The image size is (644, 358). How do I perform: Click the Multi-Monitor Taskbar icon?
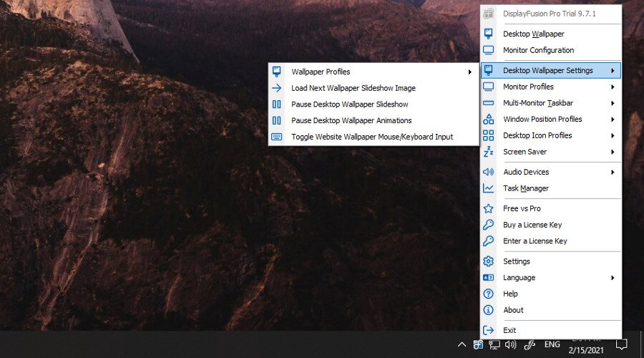[488, 103]
